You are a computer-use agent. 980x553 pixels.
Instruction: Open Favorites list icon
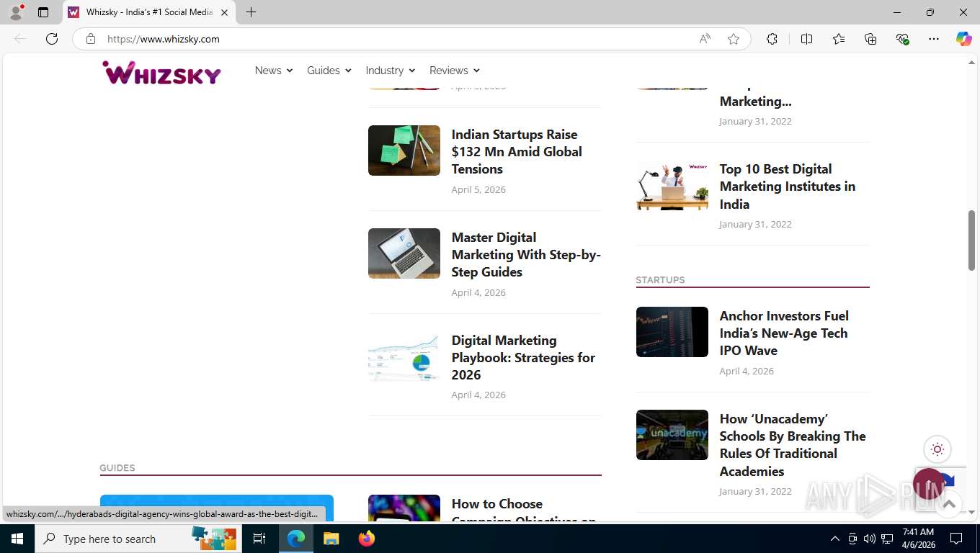click(x=839, y=39)
